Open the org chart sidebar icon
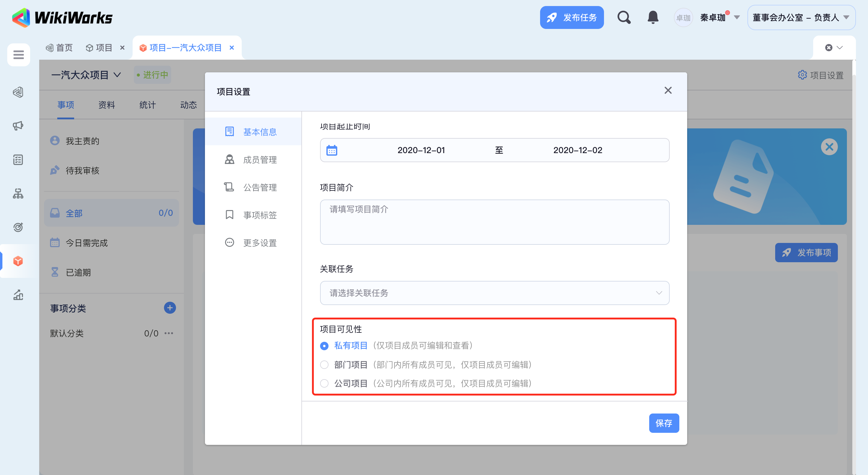868x475 pixels. (18, 193)
